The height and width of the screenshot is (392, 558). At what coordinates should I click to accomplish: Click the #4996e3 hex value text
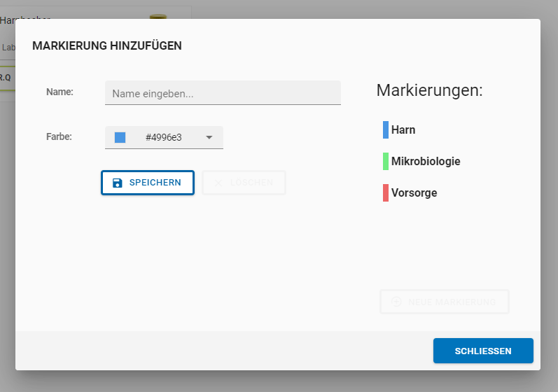click(164, 137)
